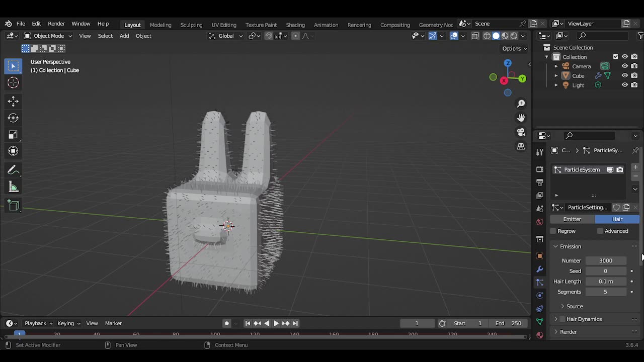The height and width of the screenshot is (362, 644).
Task: Select the Measure tool
Action: click(x=13, y=187)
